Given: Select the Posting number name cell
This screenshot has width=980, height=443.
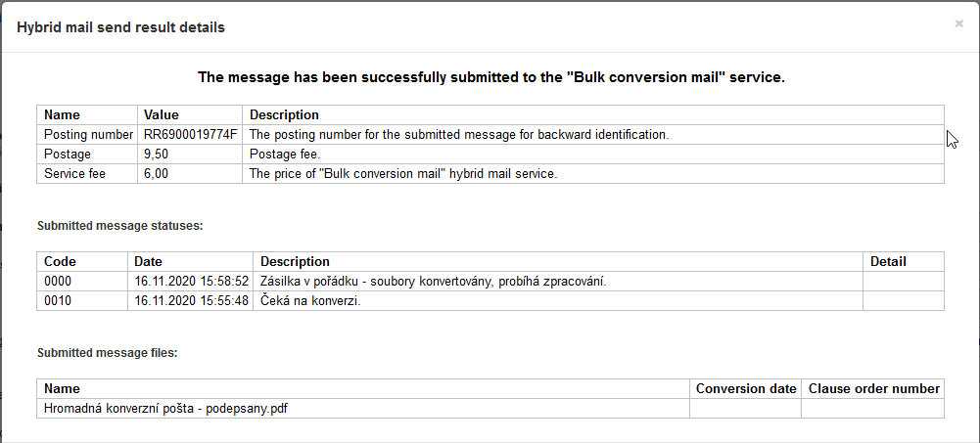Looking at the screenshot, I should [x=88, y=135].
